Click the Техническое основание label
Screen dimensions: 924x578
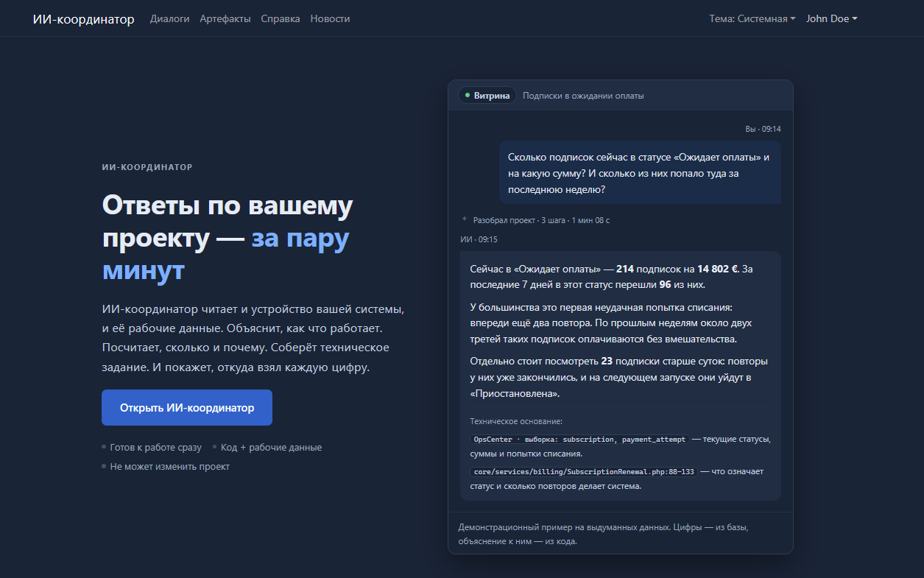516,421
